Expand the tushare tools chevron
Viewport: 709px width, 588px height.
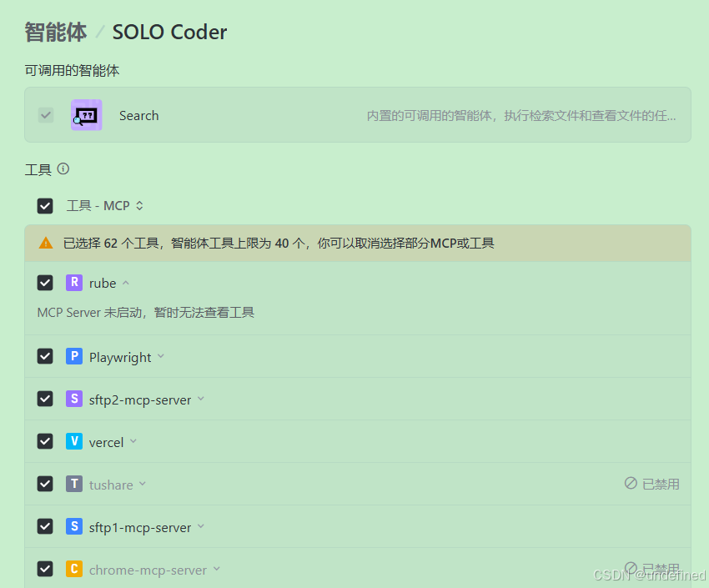(143, 484)
